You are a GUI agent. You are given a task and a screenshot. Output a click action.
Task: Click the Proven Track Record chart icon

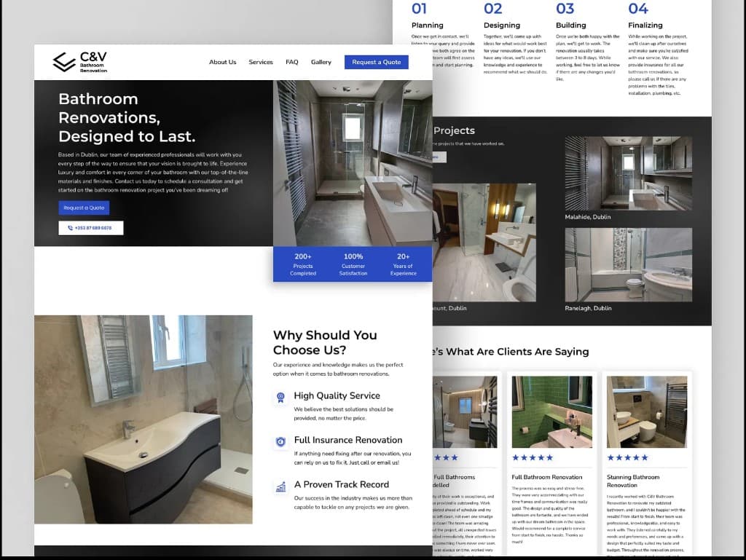(x=280, y=486)
